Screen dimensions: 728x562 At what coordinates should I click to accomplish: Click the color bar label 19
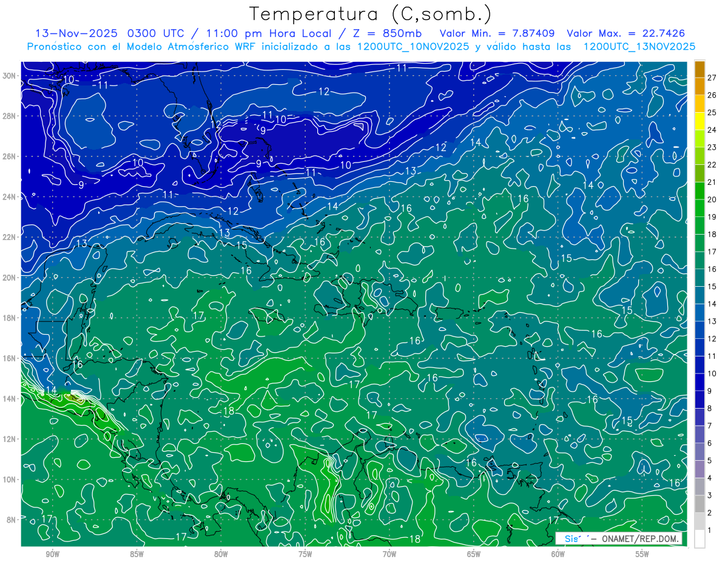tap(712, 216)
